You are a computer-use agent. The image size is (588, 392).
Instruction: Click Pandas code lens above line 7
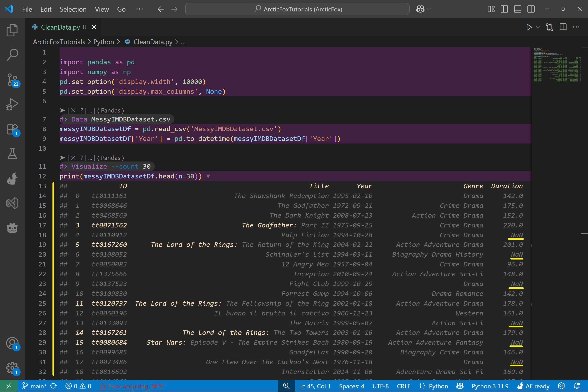(x=110, y=110)
